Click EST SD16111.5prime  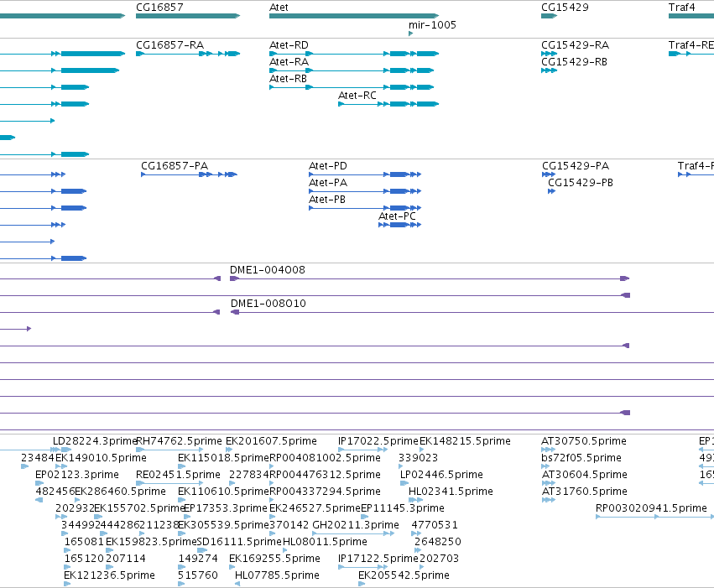239,542
